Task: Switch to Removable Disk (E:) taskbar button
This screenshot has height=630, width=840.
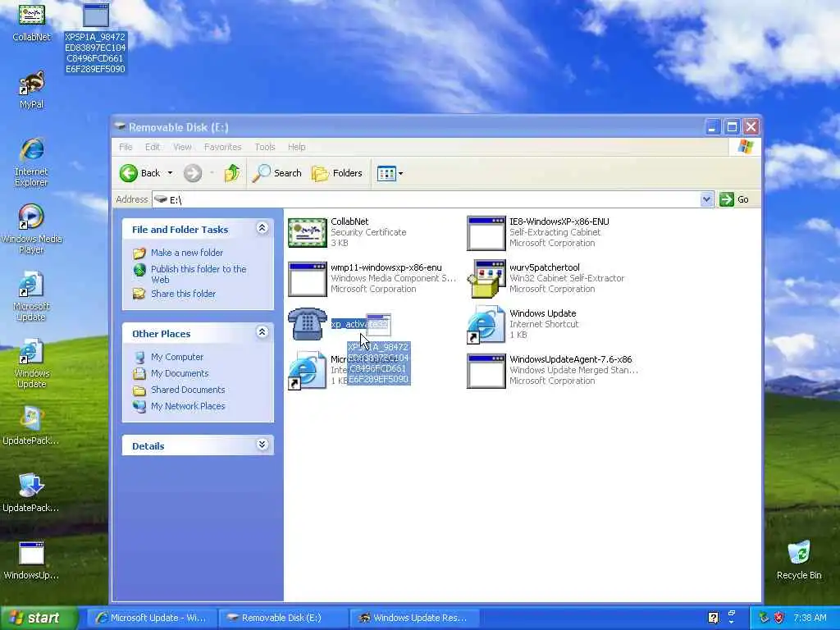Action: [282, 618]
